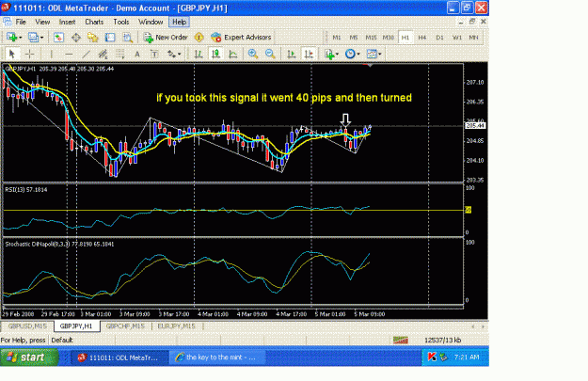Select the crosshair cursor tool
Screen dimensions: 588x381
(x=29, y=54)
